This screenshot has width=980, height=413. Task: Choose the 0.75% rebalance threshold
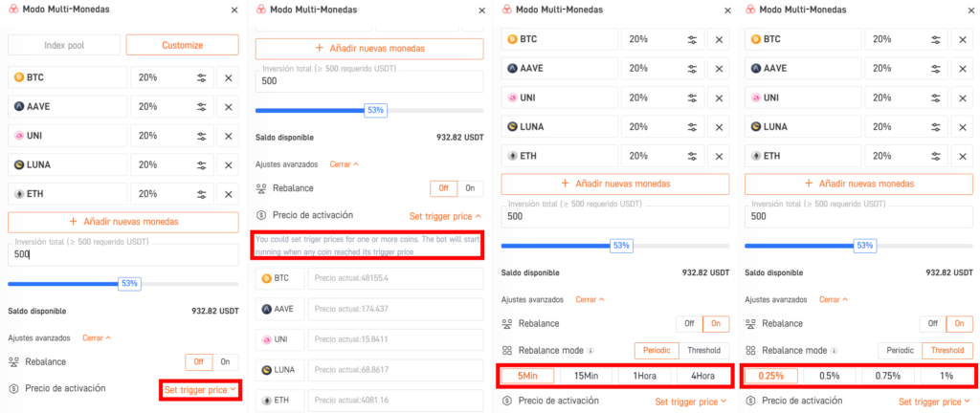887,376
